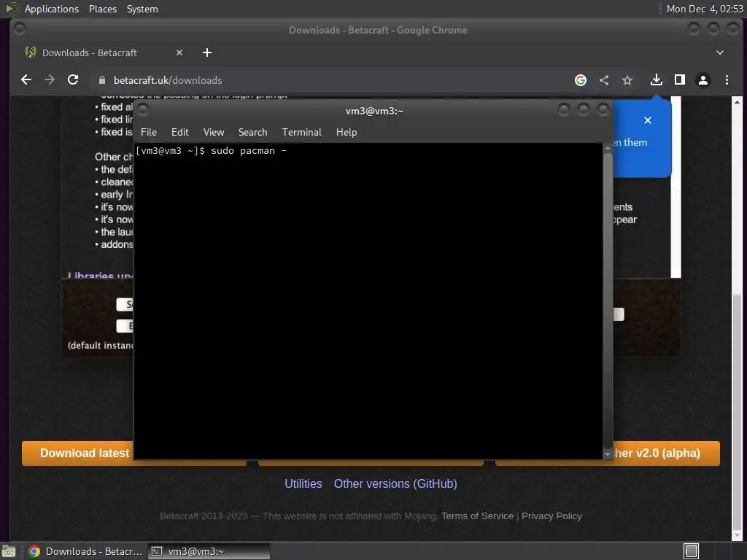Open the terminal Help menu
747x560 pixels.
point(347,133)
